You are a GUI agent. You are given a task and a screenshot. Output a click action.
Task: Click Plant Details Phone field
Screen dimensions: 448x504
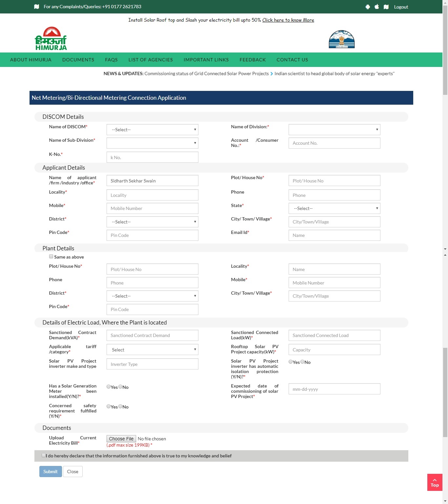(153, 283)
